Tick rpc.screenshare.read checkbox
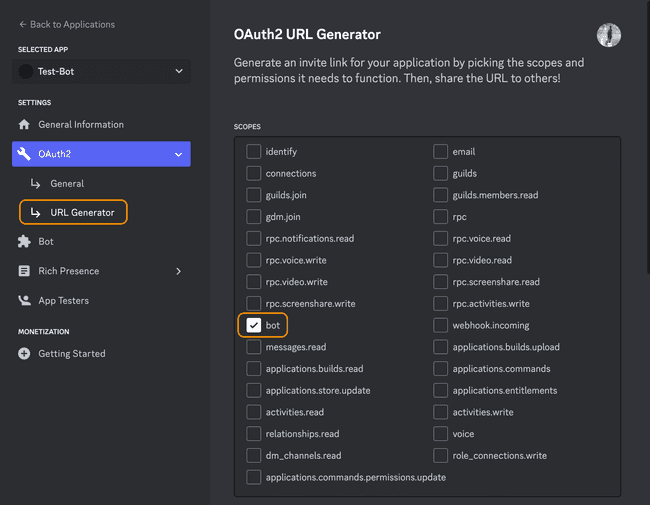The width and height of the screenshot is (650, 505). coord(440,282)
